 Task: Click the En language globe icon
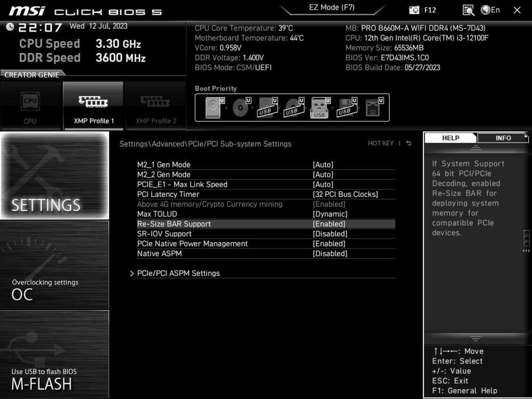488,10
